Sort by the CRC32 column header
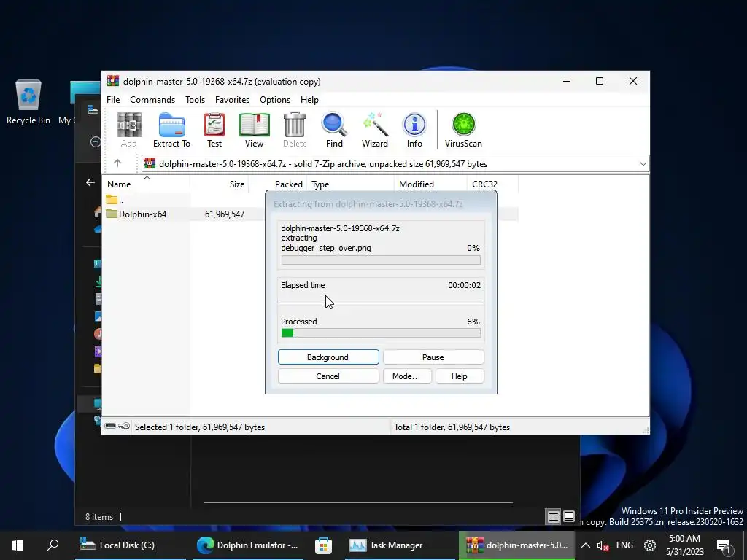This screenshot has height=560, width=747. pos(492,184)
